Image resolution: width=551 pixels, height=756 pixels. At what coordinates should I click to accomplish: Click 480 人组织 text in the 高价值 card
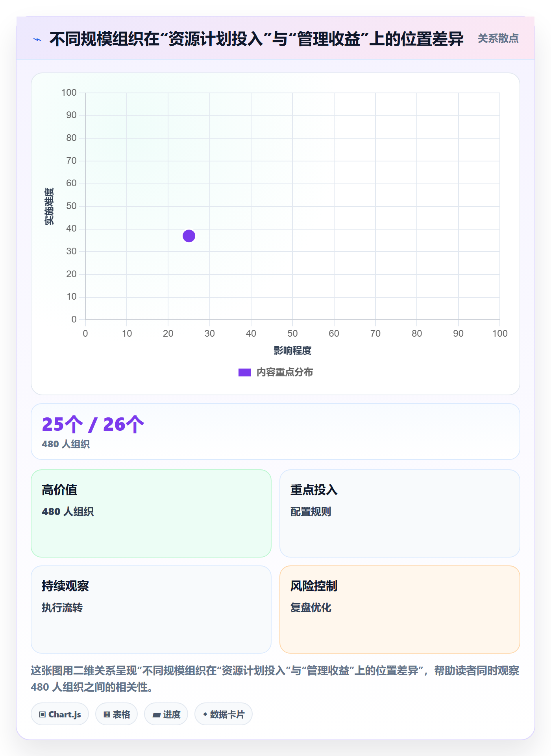click(x=68, y=511)
